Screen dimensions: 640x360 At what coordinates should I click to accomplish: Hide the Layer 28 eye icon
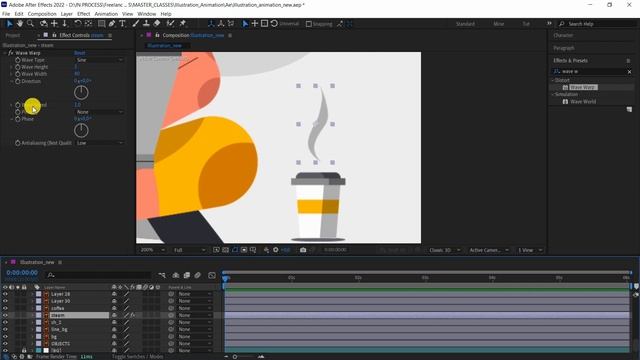tap(5, 294)
